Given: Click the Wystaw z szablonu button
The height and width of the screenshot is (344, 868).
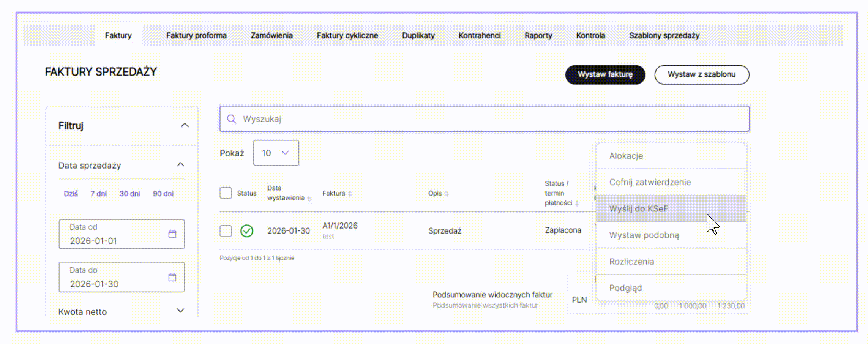Looking at the screenshot, I should click(x=702, y=74).
